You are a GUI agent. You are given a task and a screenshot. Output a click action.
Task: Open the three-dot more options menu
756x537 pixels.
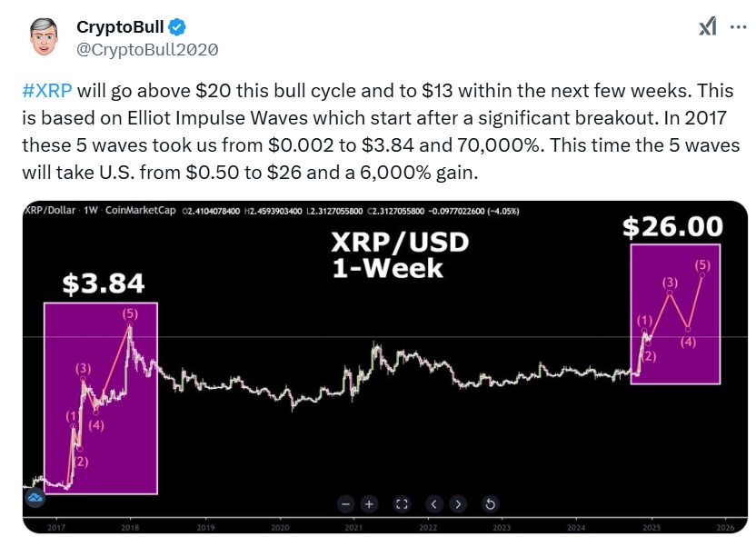[738, 27]
